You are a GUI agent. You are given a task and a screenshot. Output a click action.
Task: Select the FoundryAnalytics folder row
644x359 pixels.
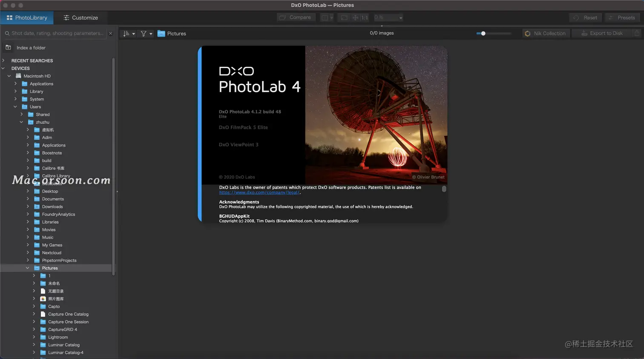point(56,214)
